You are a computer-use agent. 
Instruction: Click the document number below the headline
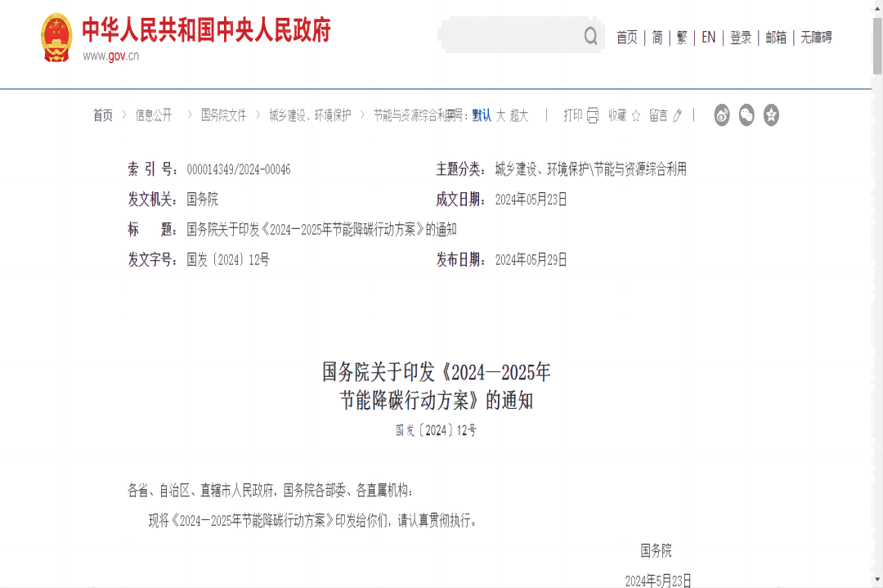[437, 431]
